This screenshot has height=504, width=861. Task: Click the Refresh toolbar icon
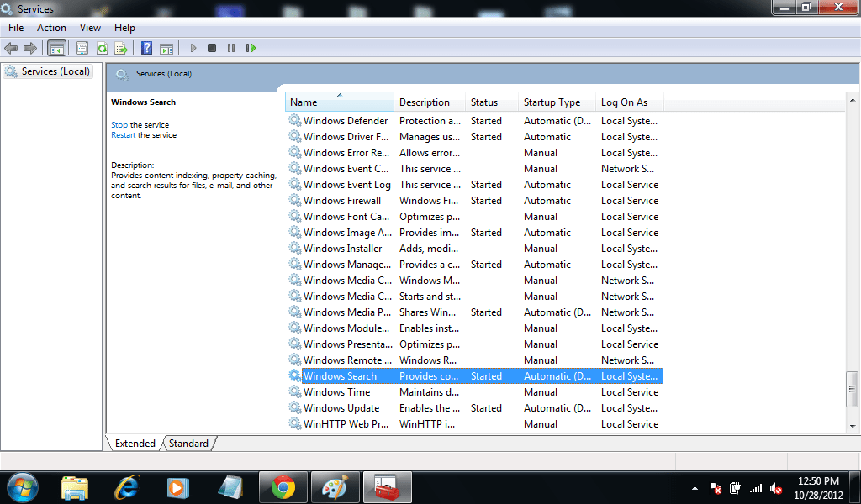(102, 48)
